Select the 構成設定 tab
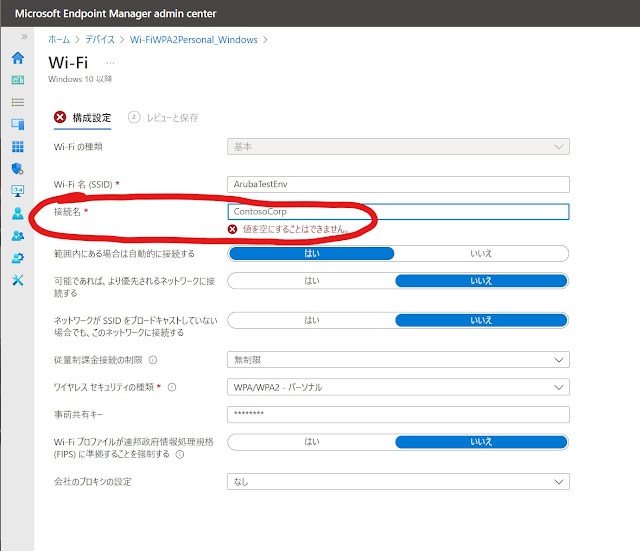This screenshot has height=551, width=640. [x=82, y=118]
